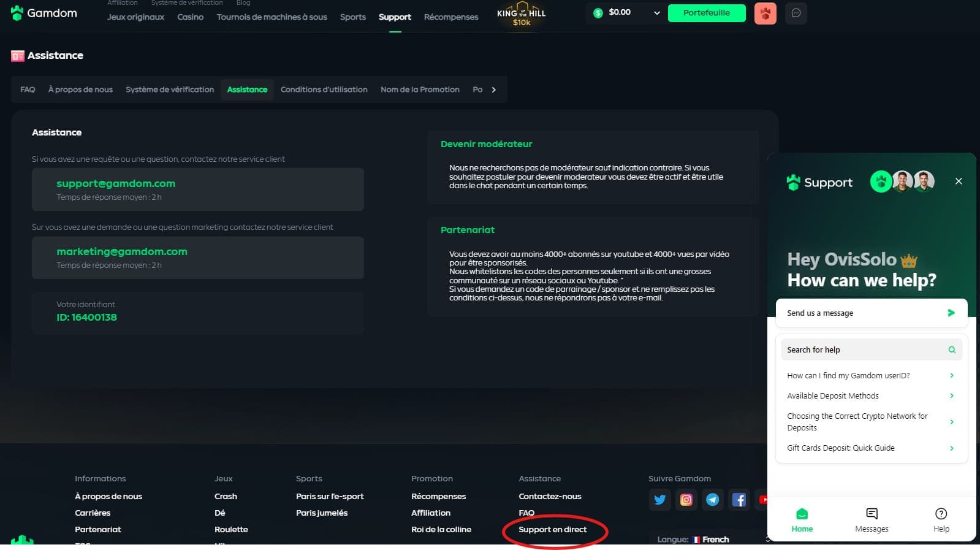Open footer Roi de la colline link
Image resolution: width=980 pixels, height=550 pixels.
441,529
